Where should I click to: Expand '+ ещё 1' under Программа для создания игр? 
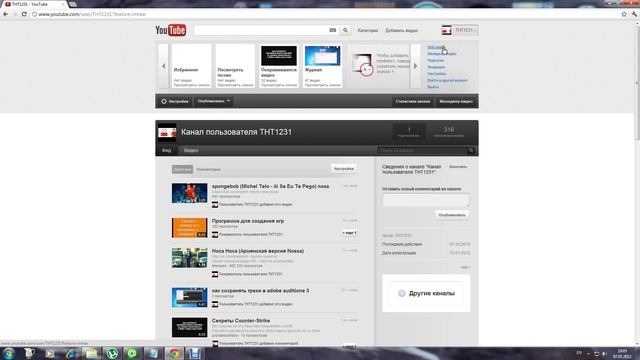(x=349, y=233)
